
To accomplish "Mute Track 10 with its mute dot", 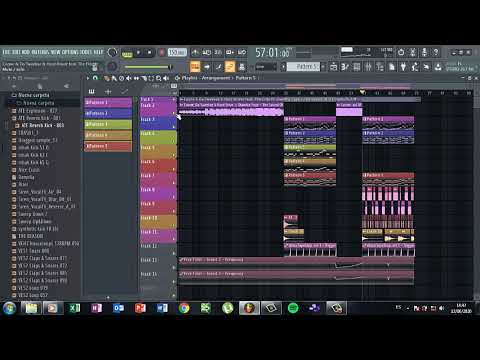I will coord(174,225).
